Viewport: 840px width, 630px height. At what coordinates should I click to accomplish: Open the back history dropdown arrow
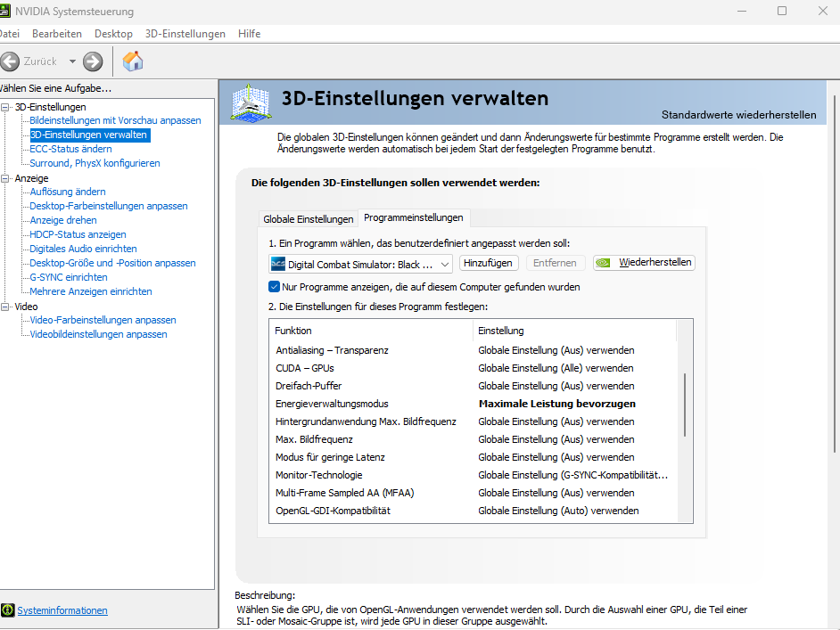click(x=72, y=61)
